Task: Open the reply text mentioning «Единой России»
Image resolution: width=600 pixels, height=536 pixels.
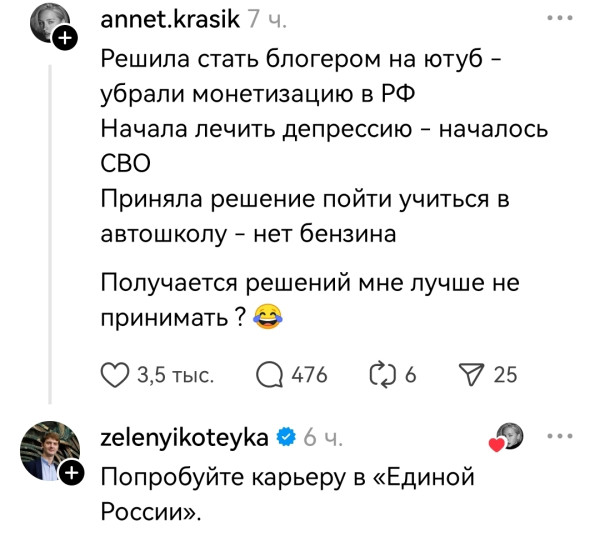Action: [x=287, y=494]
